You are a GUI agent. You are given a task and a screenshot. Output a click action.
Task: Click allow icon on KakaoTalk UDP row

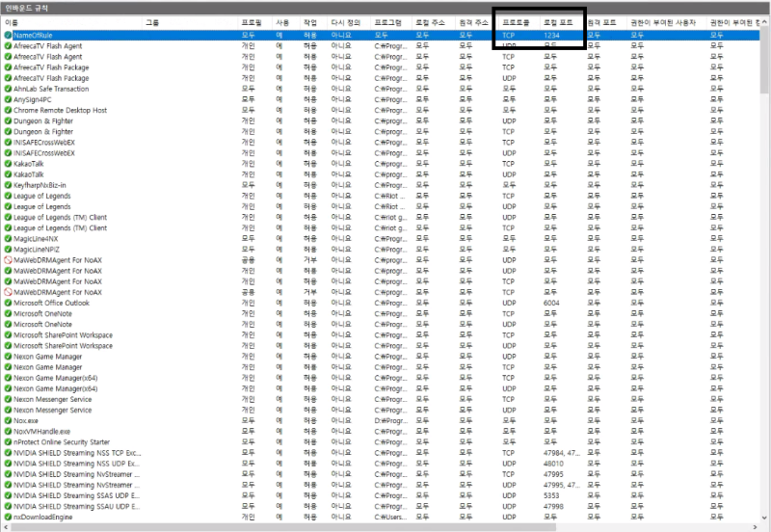[x=8, y=174]
